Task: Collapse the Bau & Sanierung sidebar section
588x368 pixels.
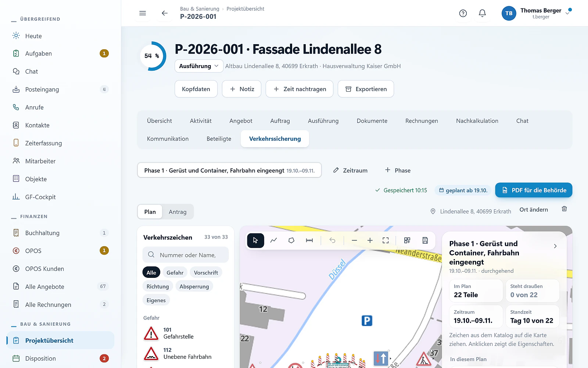Action: point(45,324)
